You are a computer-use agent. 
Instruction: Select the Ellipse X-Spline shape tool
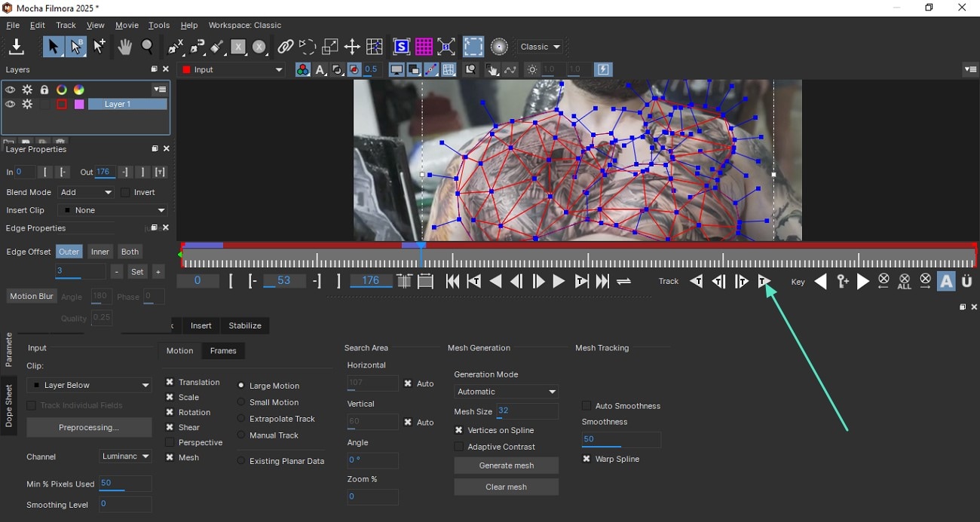pyautogui.click(x=259, y=47)
